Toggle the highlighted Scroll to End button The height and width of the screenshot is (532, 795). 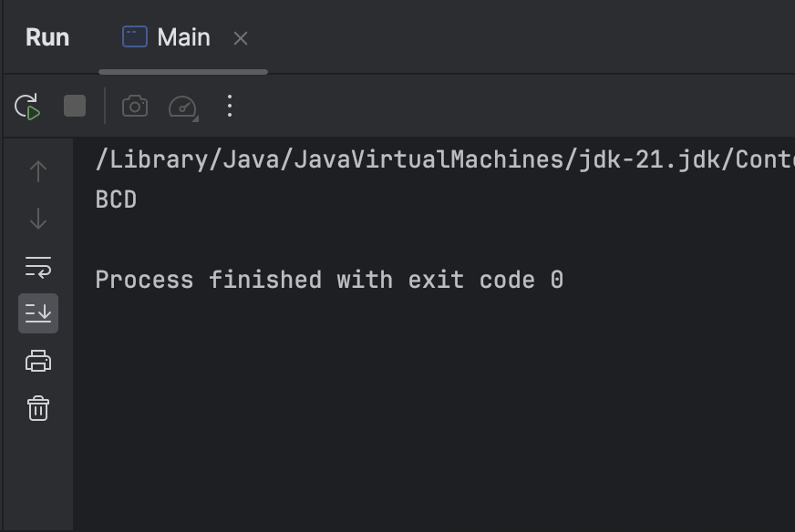pos(38,313)
